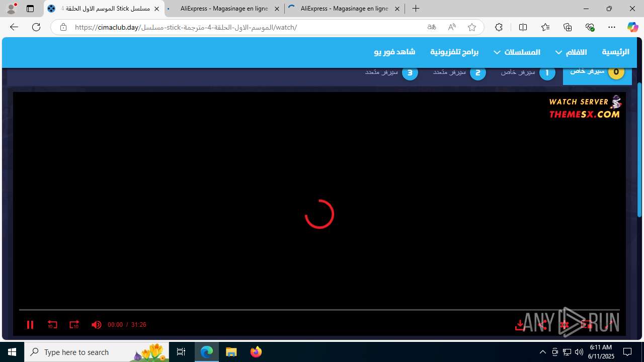This screenshot has height=362, width=644.
Task: Open the Windows Start menu
Action: [x=12, y=352]
